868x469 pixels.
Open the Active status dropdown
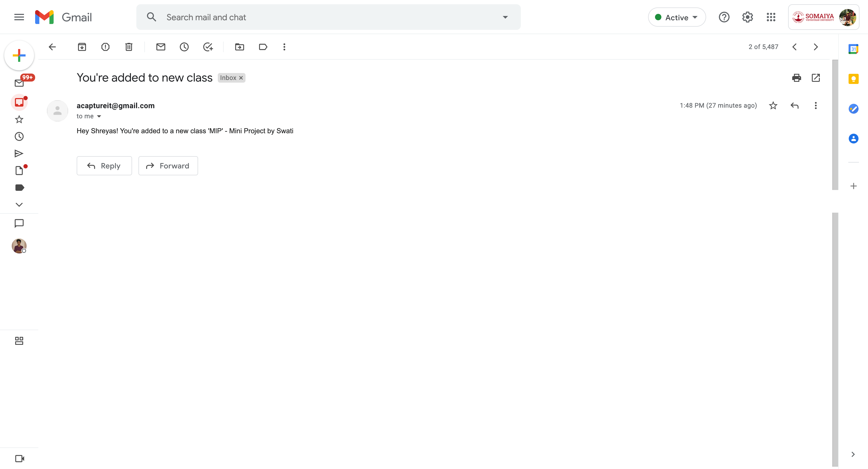point(677,17)
